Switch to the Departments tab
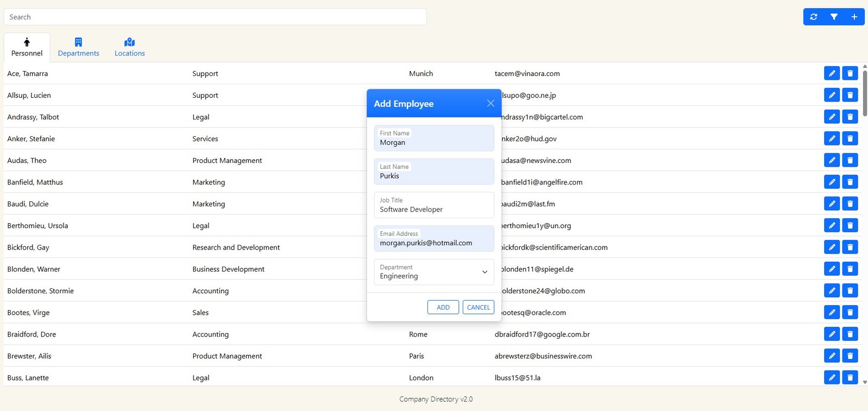This screenshot has width=868, height=411. pos(79,47)
